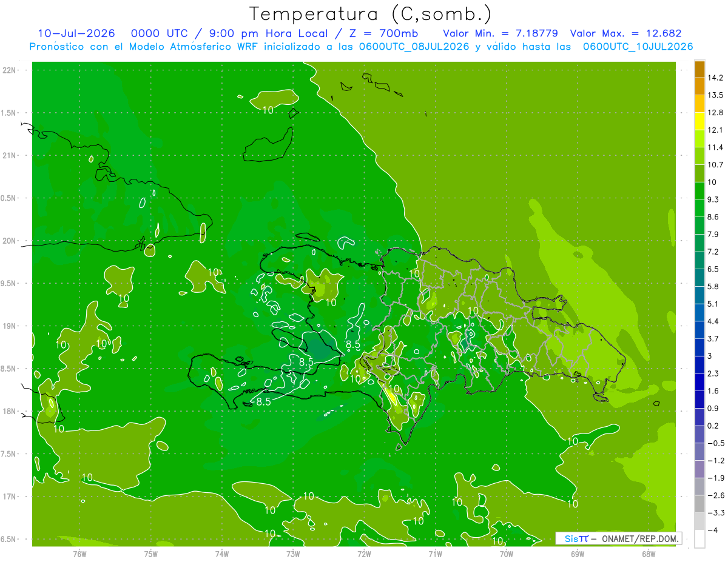This screenshot has height=562, width=728.
Task: Click the amber swatch between 13.5 and 12.8
Action: coord(699,104)
